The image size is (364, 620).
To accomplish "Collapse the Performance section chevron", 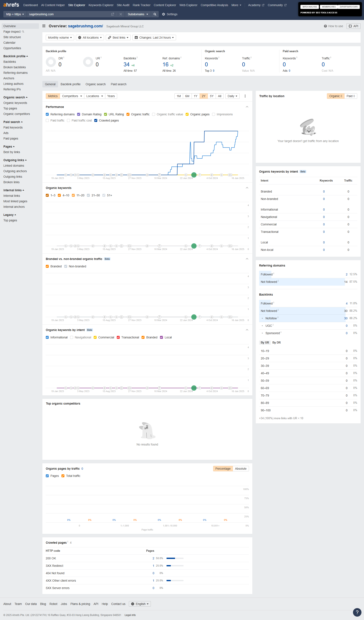I will 247,107.
